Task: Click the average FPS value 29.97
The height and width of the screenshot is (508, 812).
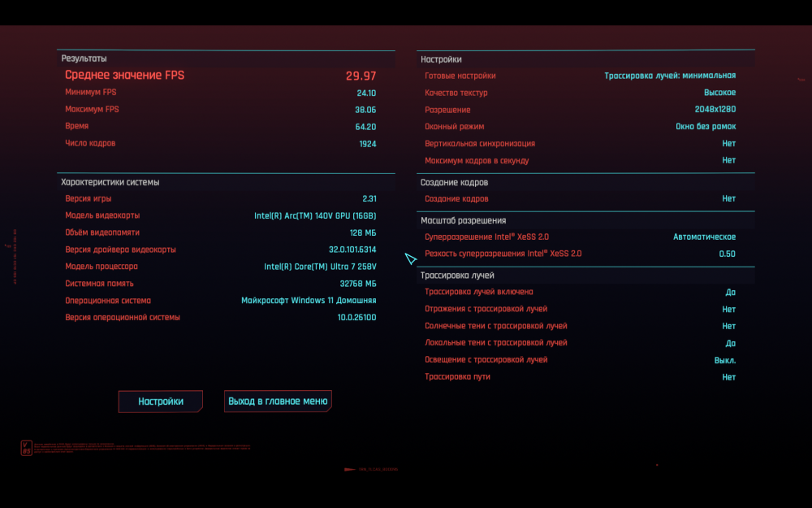Action: [361, 76]
